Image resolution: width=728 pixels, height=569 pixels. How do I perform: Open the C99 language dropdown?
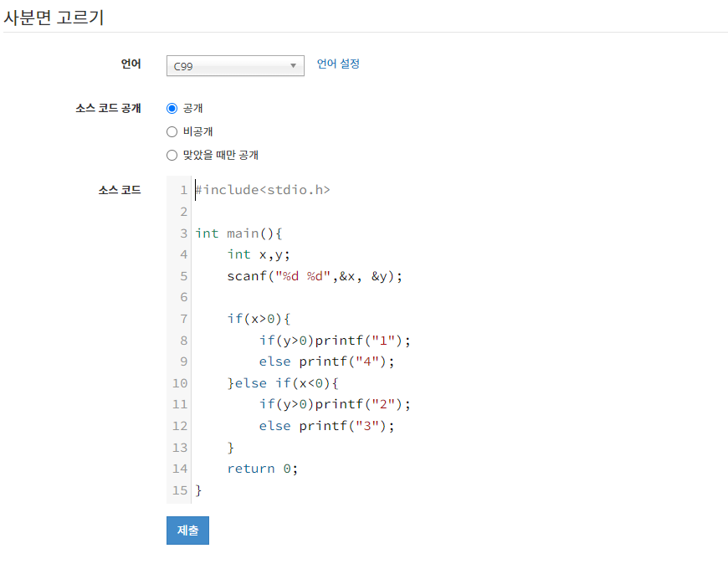click(x=235, y=66)
